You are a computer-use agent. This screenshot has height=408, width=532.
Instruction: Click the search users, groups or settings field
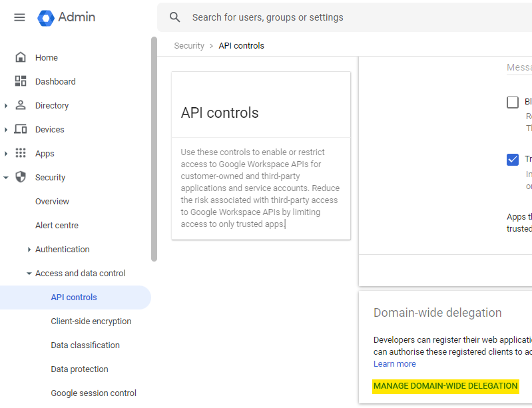[x=346, y=17]
